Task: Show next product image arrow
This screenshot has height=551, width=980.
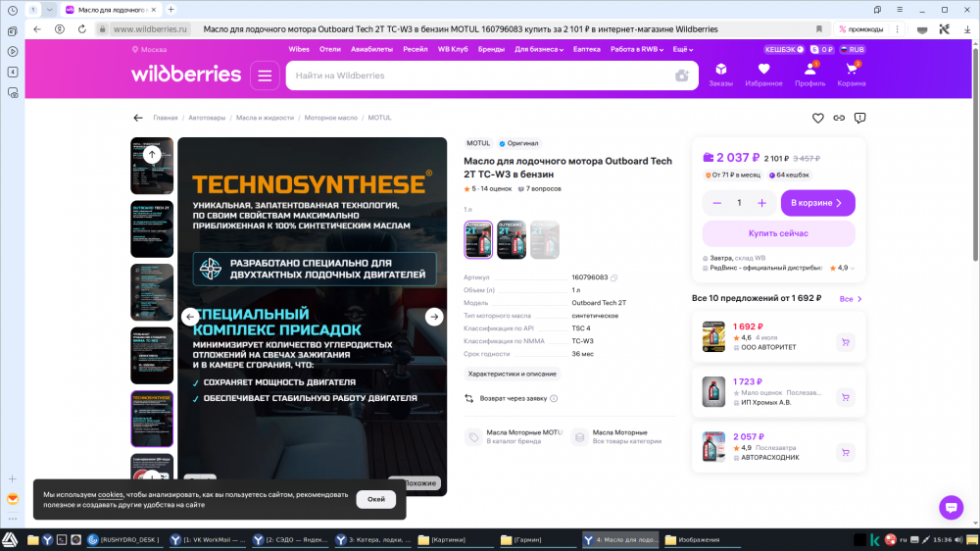Action: point(434,317)
